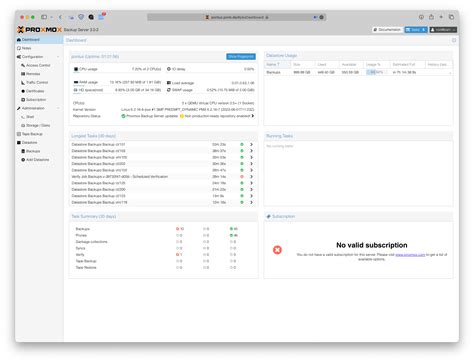The height and width of the screenshot is (362, 474).
Task: Toggle the Safari sidebar button
Action: click(44, 17)
